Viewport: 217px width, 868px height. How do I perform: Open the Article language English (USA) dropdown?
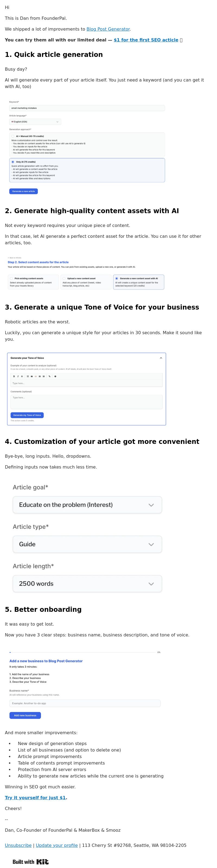35,122
